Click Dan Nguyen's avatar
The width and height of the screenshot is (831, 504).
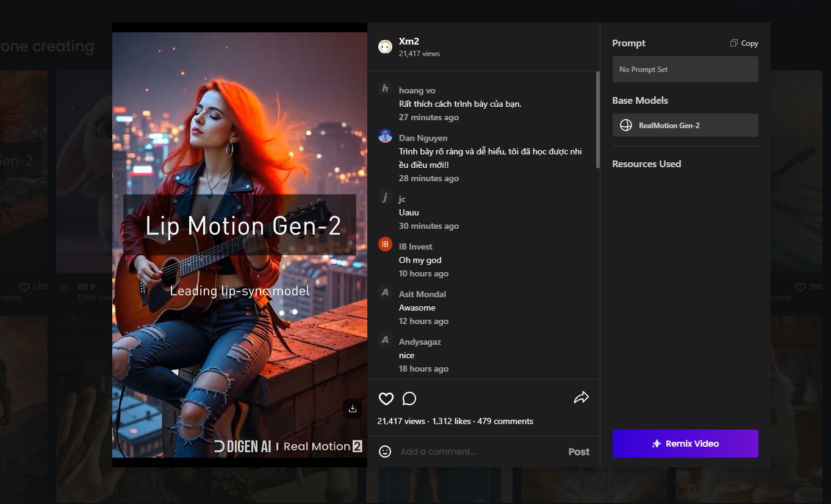pos(385,136)
